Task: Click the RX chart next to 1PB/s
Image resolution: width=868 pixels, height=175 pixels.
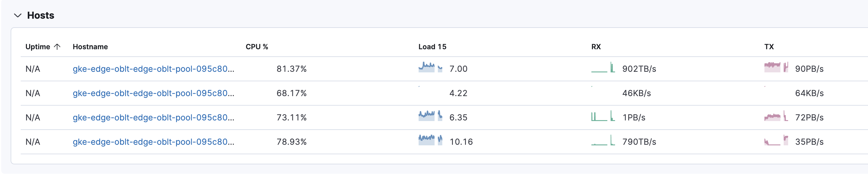Action: pos(601,117)
